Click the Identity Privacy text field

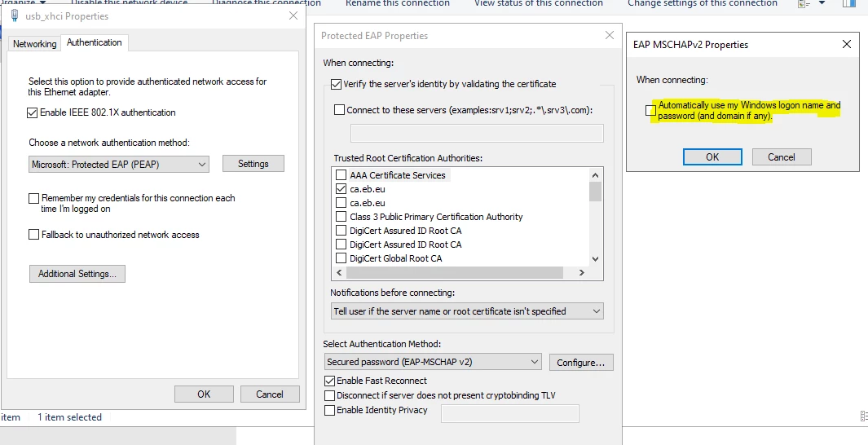coord(510,414)
